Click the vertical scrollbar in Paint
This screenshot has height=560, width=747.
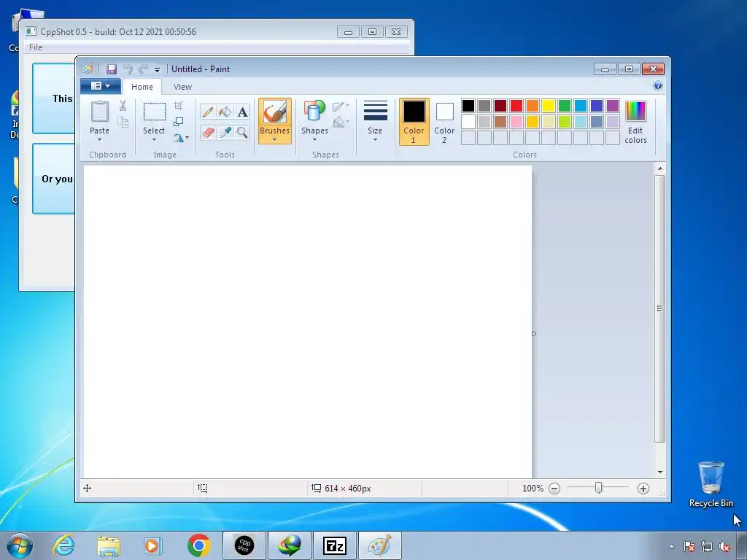[x=659, y=308]
